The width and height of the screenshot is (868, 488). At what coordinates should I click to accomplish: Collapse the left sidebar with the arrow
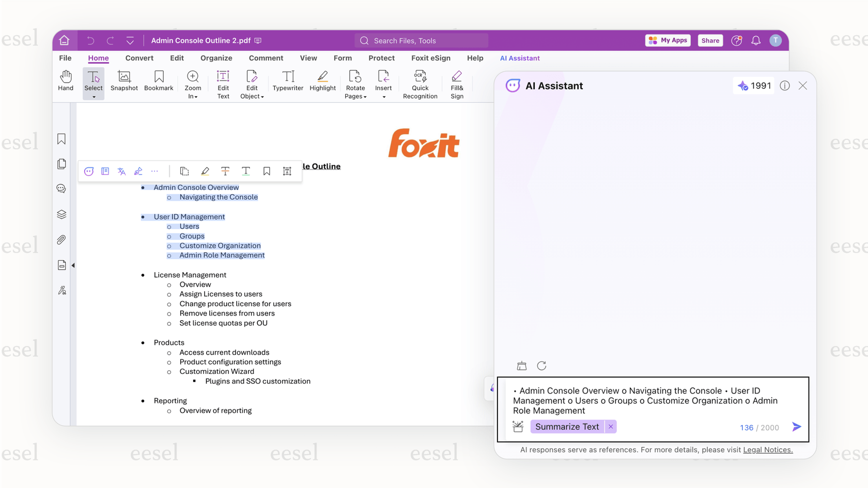(73, 265)
